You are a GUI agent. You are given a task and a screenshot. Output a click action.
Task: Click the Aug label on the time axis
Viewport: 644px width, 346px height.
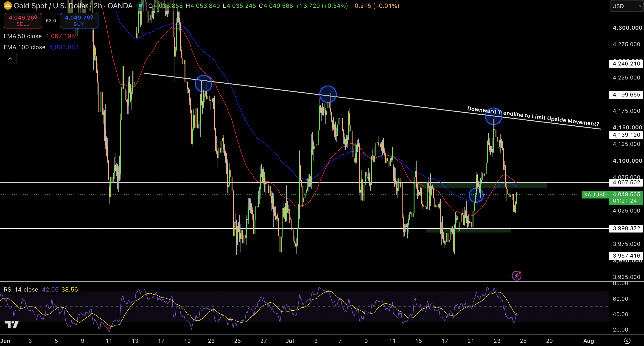[588, 341]
